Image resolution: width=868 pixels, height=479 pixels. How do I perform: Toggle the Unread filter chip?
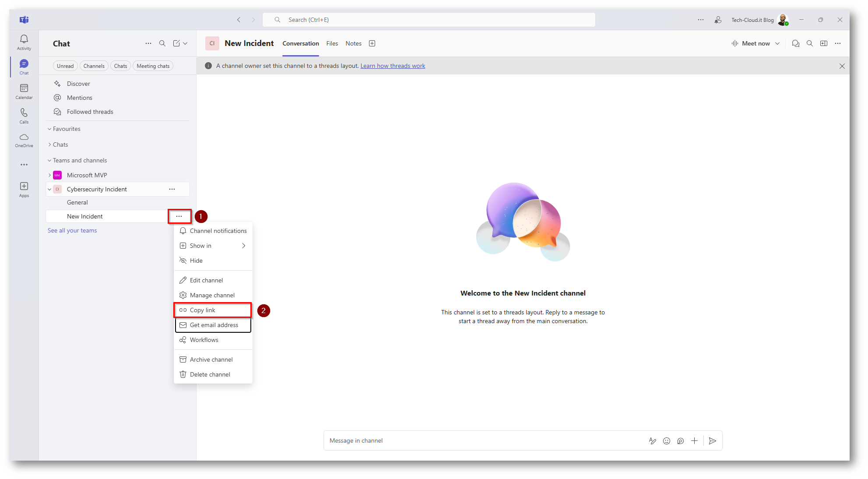pyautogui.click(x=65, y=66)
